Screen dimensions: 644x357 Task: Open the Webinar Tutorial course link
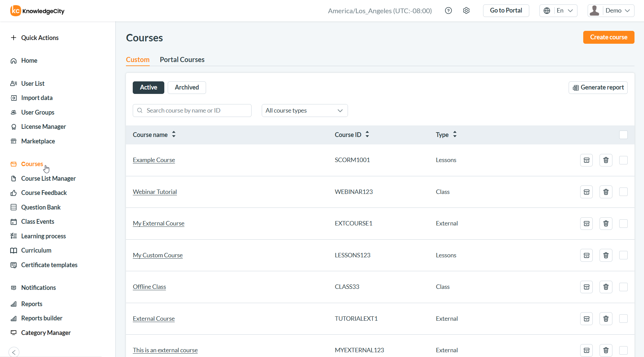(x=155, y=192)
